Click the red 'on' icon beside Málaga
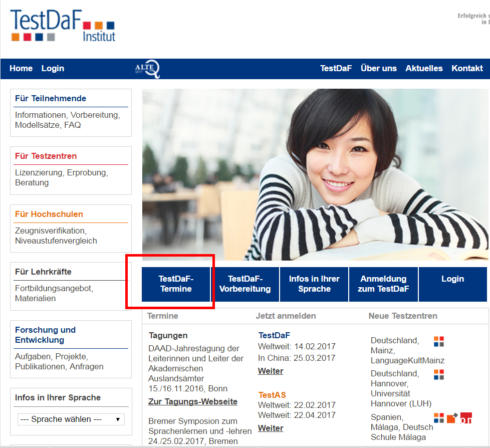This screenshot has width=490, height=448. [466, 418]
